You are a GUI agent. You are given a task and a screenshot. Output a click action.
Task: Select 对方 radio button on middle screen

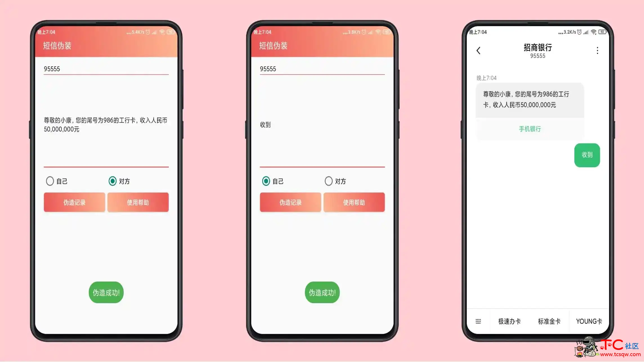click(x=328, y=181)
